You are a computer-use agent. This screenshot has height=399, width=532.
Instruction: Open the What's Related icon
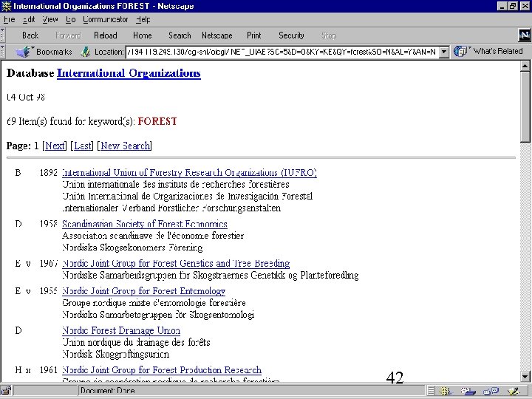(460, 51)
